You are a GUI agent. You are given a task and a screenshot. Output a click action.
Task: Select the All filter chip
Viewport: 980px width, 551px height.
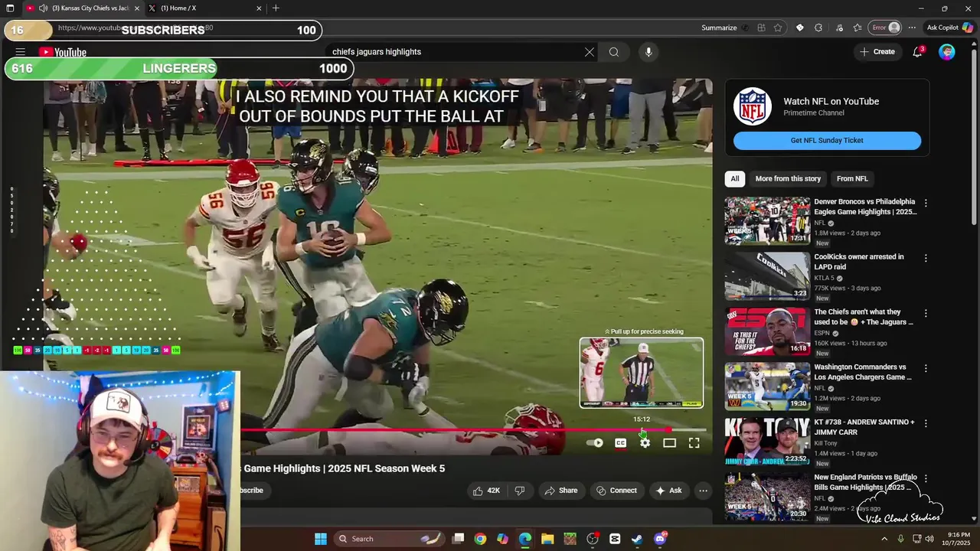pyautogui.click(x=735, y=178)
